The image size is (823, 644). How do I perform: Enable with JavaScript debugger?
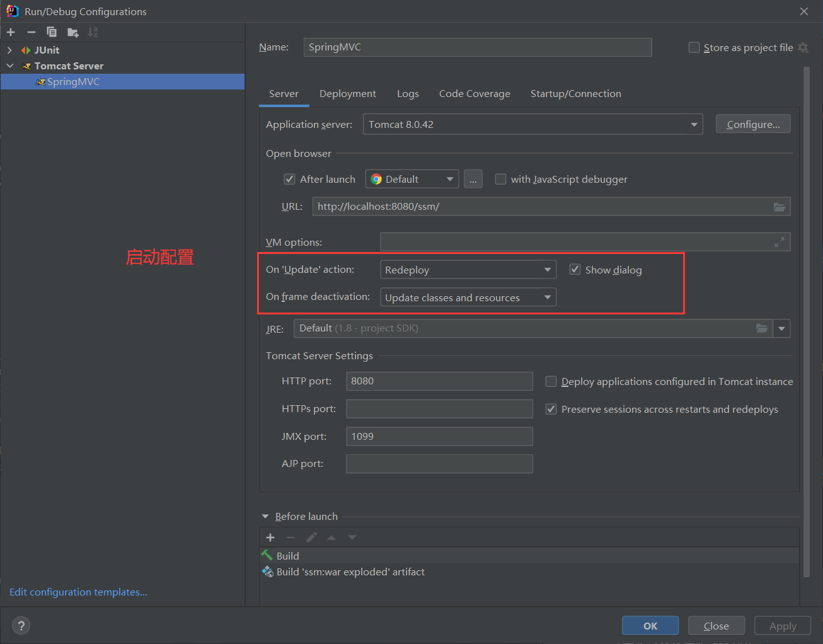tap(500, 179)
